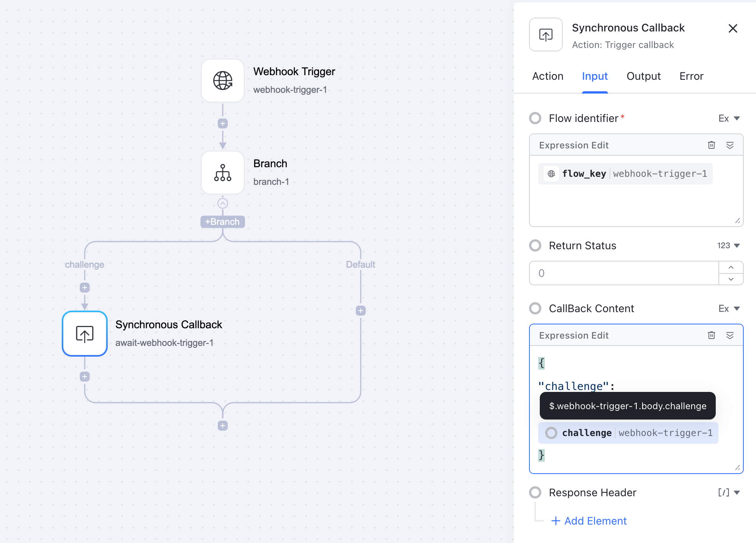
Task: Click the Webhook Trigger globe node icon
Action: [x=222, y=81]
